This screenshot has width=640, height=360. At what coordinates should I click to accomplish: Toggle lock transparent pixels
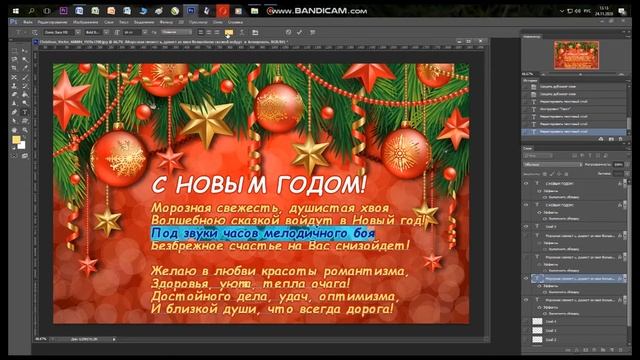[544, 174]
